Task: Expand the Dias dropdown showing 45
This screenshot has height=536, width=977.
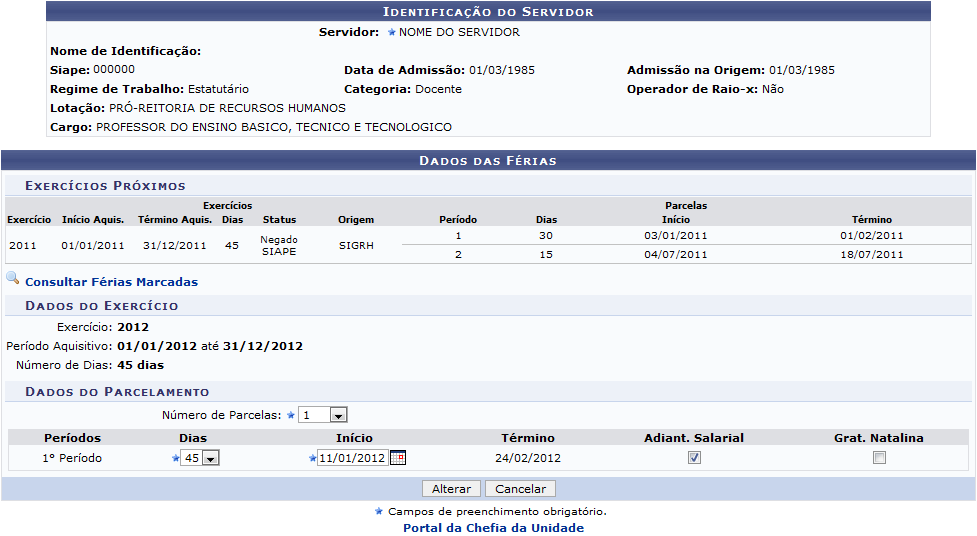Action: point(200,458)
